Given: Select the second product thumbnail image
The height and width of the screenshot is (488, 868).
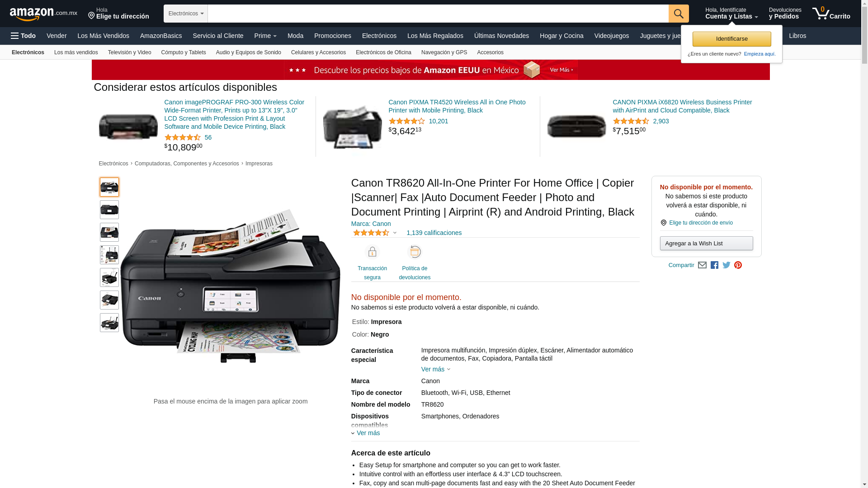Looking at the screenshot, I should pos(109,210).
